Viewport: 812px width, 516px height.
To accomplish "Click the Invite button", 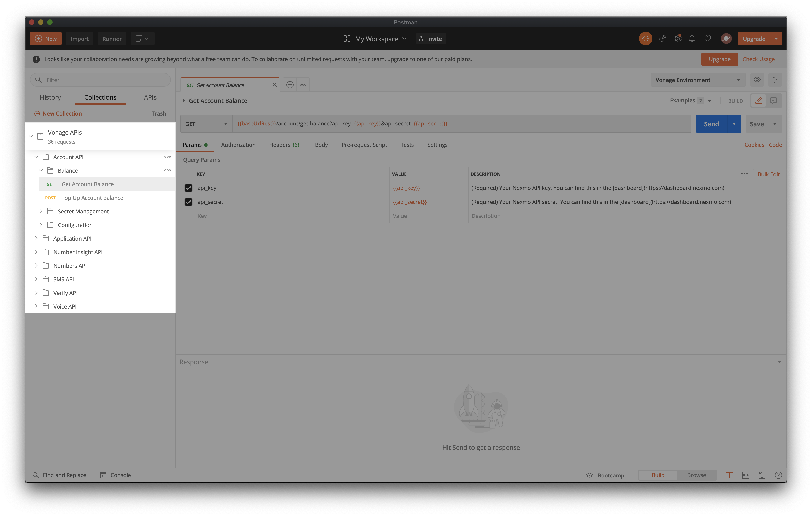I will [431, 39].
